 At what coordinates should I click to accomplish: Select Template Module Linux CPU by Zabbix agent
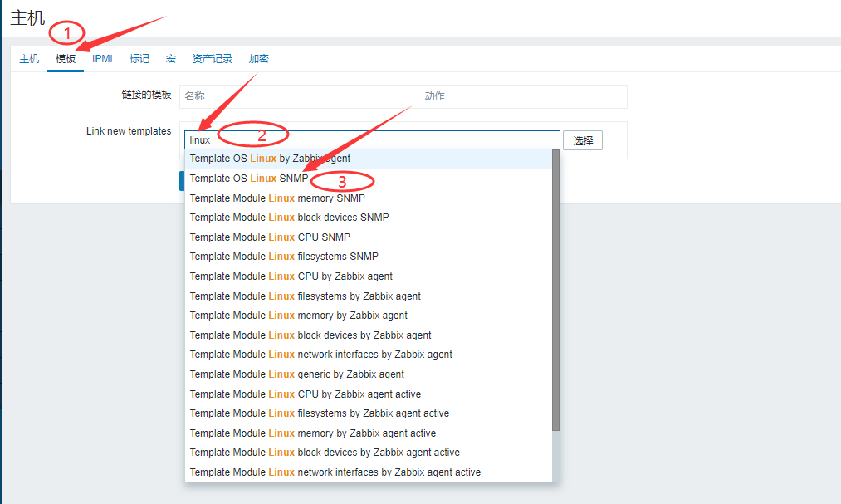point(369,276)
